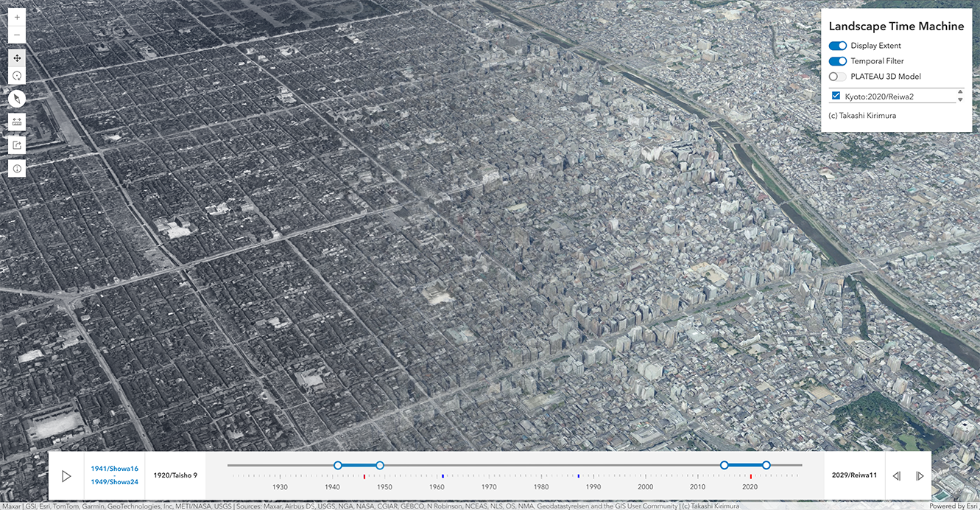
Task: Turn off the Display Extent toggle
Action: point(837,46)
